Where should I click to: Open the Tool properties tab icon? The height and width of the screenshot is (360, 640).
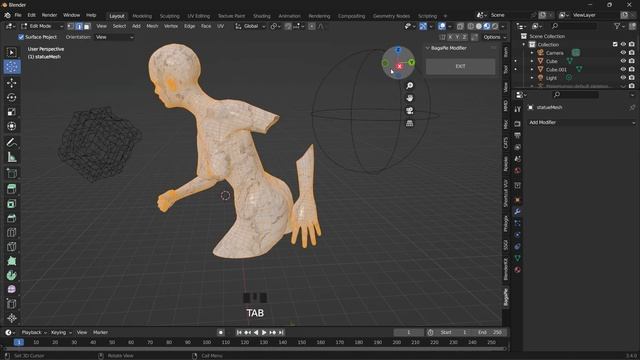point(517,109)
